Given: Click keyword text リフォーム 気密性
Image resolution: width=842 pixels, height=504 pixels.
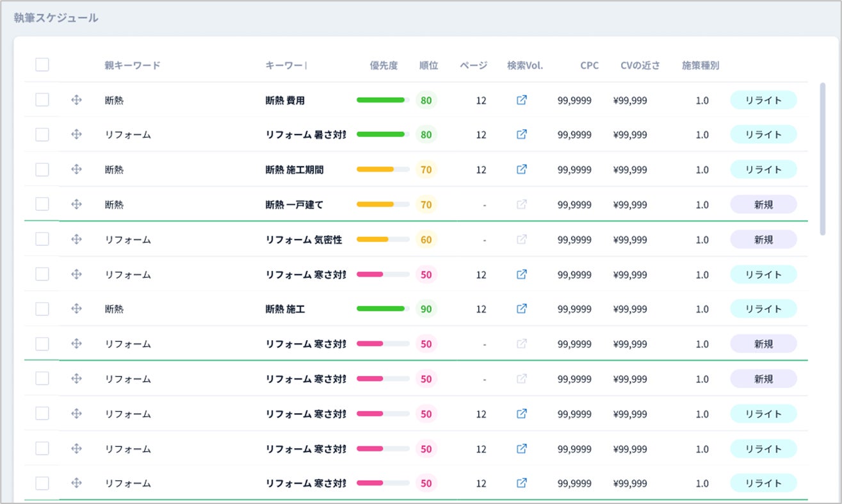Looking at the screenshot, I should (304, 240).
